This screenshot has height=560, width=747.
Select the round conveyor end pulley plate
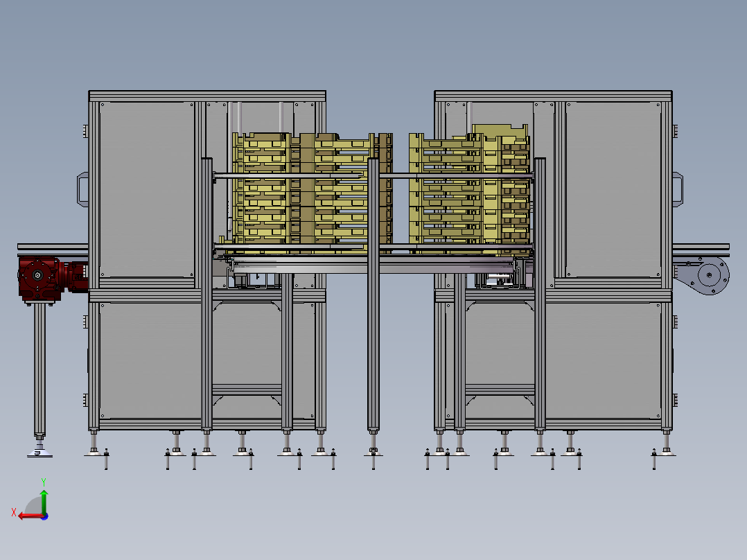(710, 275)
